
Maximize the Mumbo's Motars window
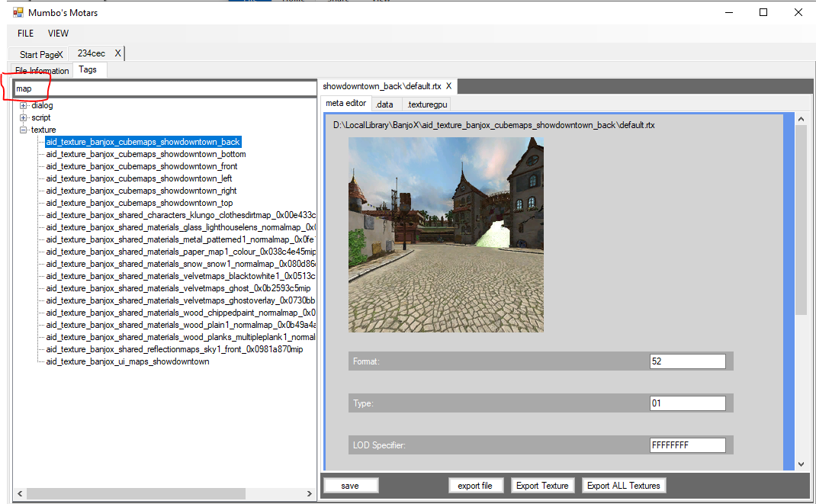click(763, 12)
